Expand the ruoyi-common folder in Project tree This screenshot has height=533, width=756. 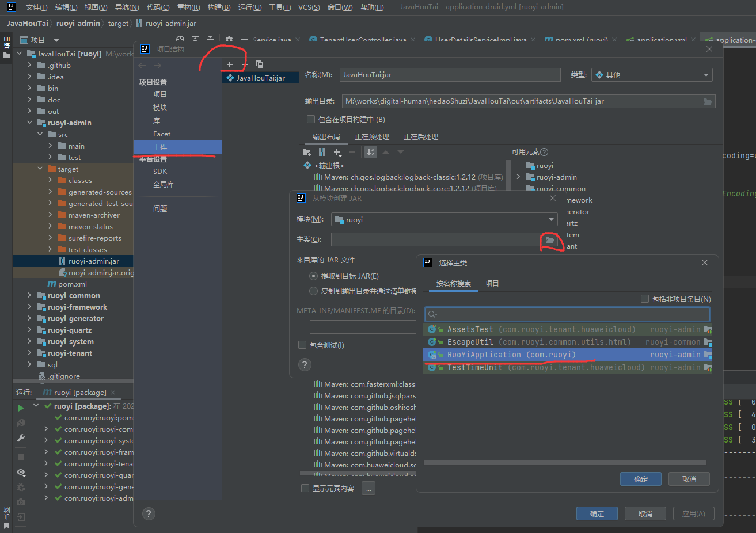coord(29,295)
